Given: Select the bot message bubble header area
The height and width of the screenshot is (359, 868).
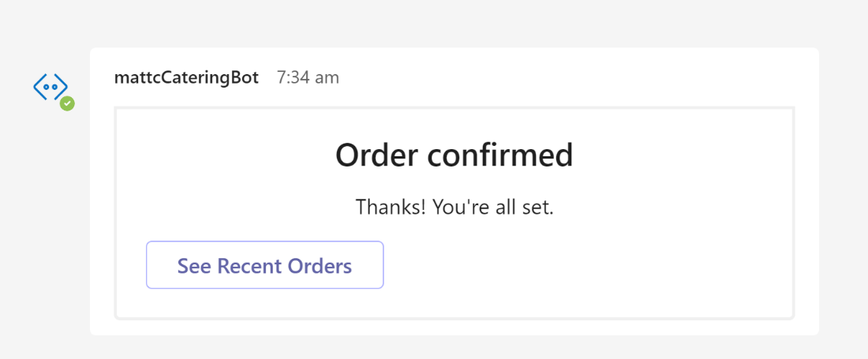Looking at the screenshot, I should [454, 78].
